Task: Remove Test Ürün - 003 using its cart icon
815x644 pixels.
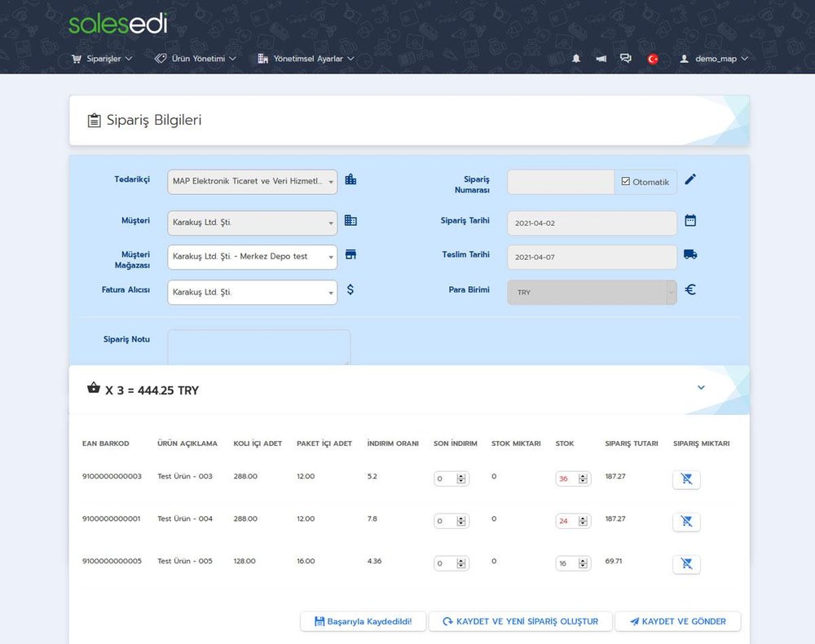Action: pos(685,479)
